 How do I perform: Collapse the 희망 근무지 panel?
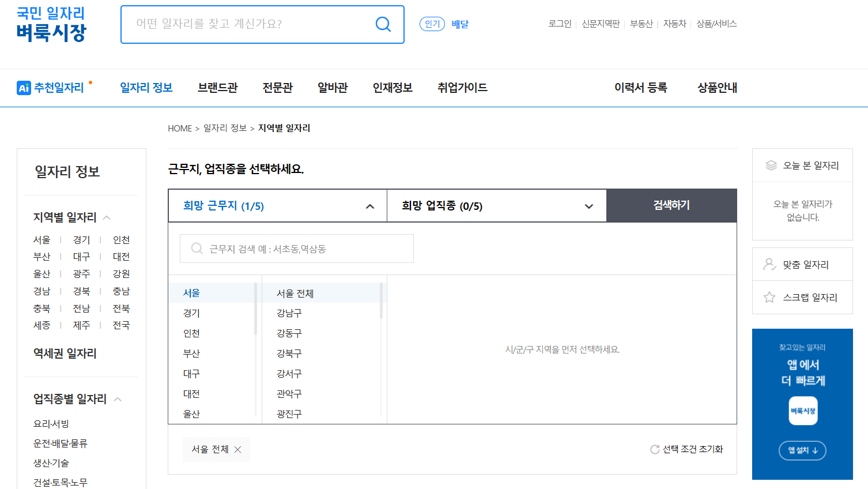(370, 205)
